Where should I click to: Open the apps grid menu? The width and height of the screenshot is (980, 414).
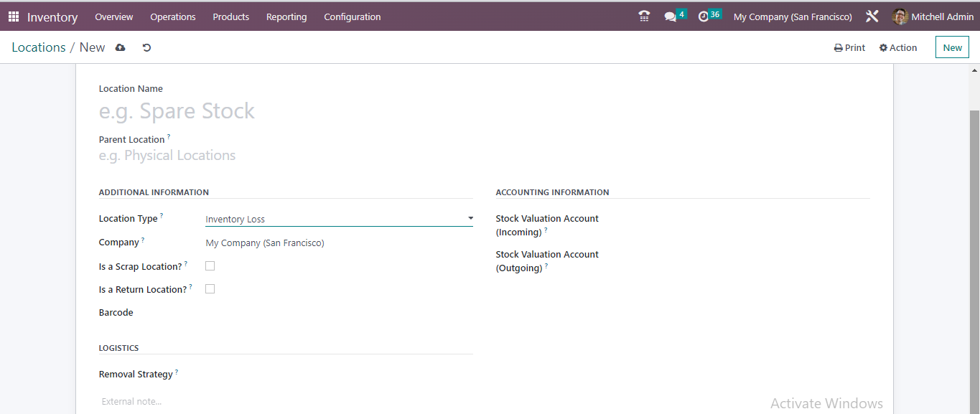[13, 16]
